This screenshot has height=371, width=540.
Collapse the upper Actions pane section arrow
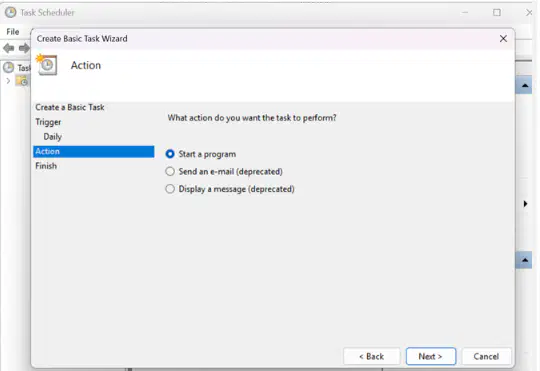525,85
